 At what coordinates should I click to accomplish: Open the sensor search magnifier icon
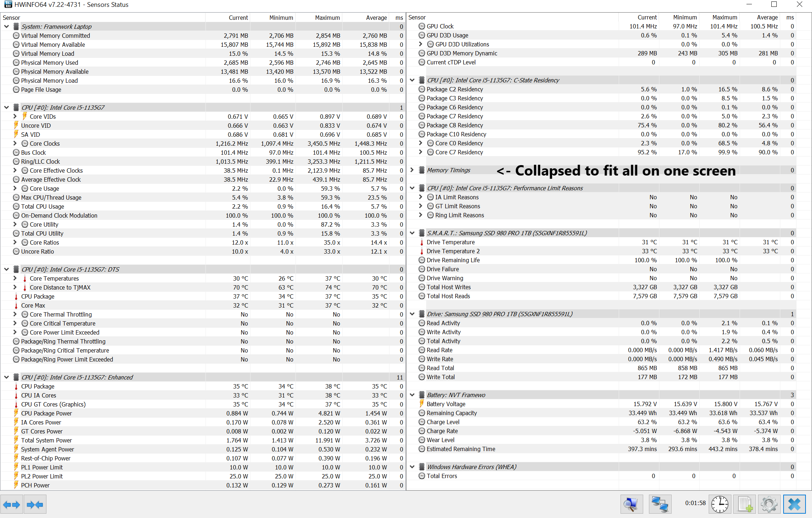(631, 504)
